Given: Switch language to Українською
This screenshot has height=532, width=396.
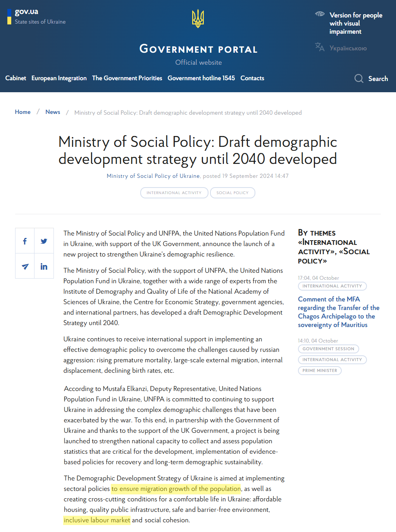Looking at the screenshot, I should click(x=348, y=48).
